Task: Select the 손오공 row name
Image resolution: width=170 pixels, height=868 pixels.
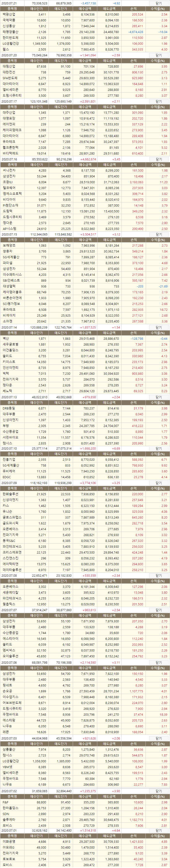Action: pos(7,691)
